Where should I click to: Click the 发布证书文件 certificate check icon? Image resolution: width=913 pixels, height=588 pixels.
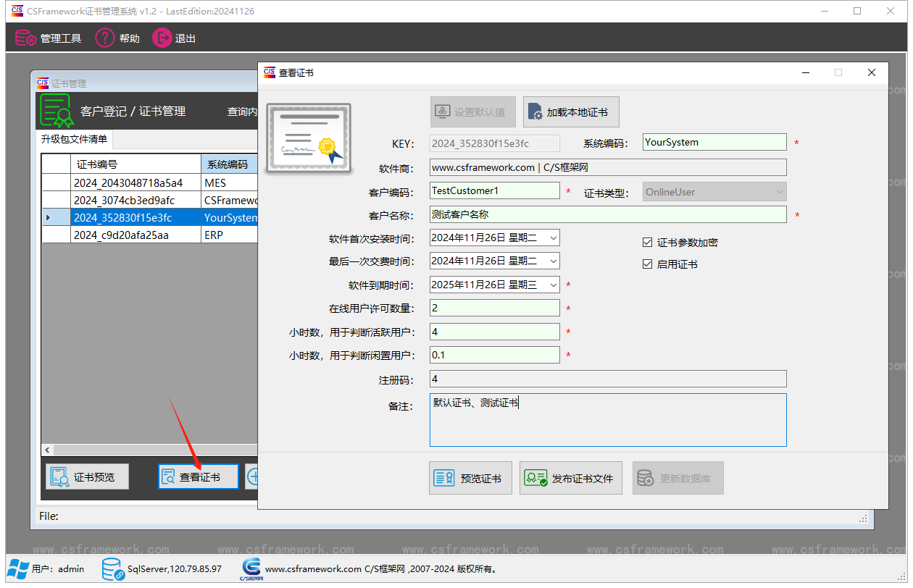pyautogui.click(x=536, y=478)
